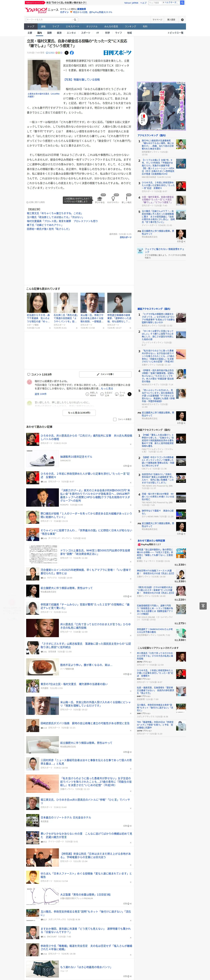Click the top commenter's pink avatar
Image resolution: width=210 pixels, height=980 pixels.
pos(29,382)
